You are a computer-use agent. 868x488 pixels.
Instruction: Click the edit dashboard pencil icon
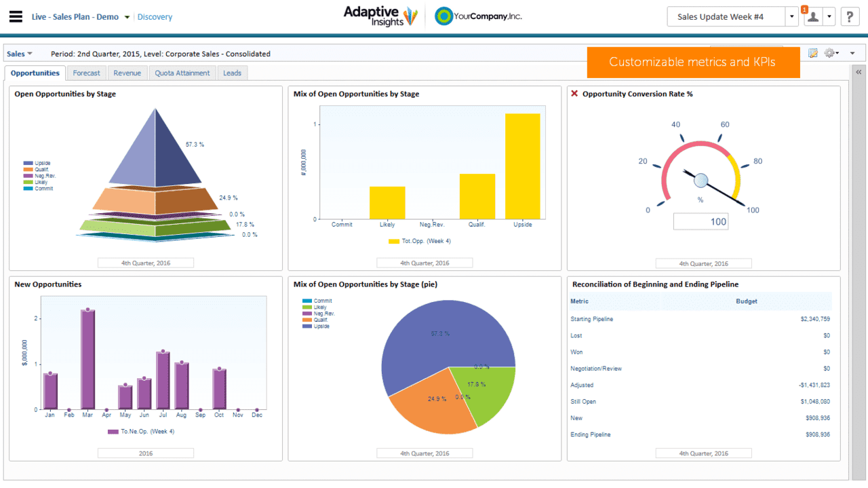tap(812, 53)
